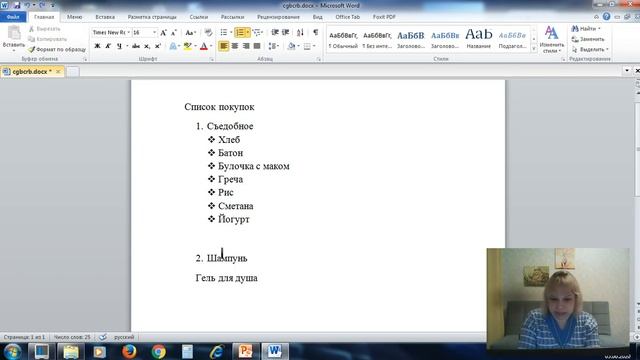This screenshot has width=640, height=360.
Task: Open the highlight color dropdown arrow
Action: (195, 46)
